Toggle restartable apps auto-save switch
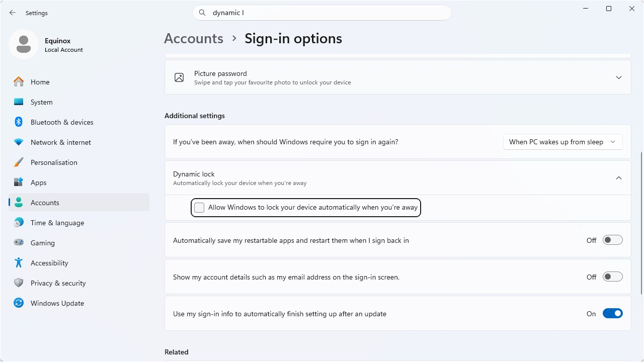The width and height of the screenshot is (644, 362). 613,240
